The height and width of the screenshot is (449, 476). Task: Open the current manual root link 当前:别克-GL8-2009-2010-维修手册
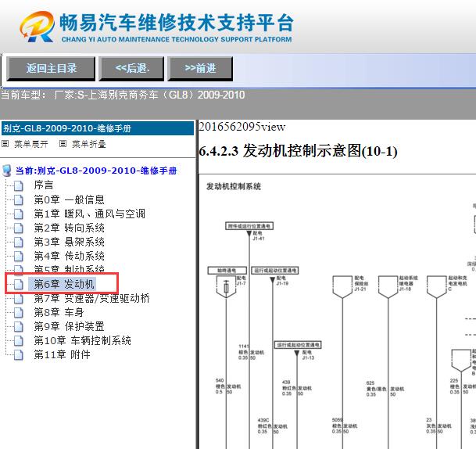pos(96,171)
